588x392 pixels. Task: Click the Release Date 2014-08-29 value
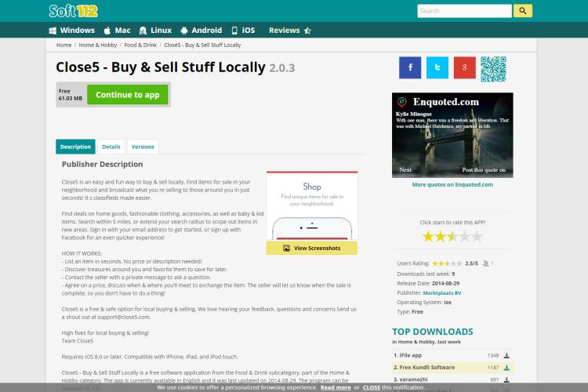(445, 283)
